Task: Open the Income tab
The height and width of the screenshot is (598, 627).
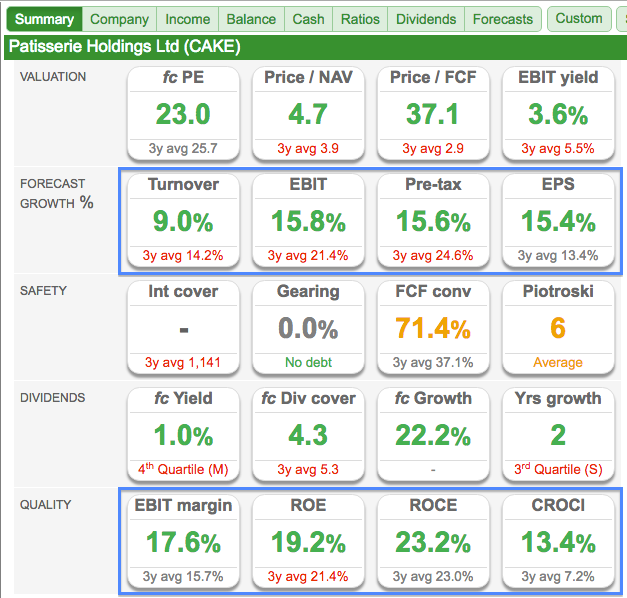Action: pos(188,19)
